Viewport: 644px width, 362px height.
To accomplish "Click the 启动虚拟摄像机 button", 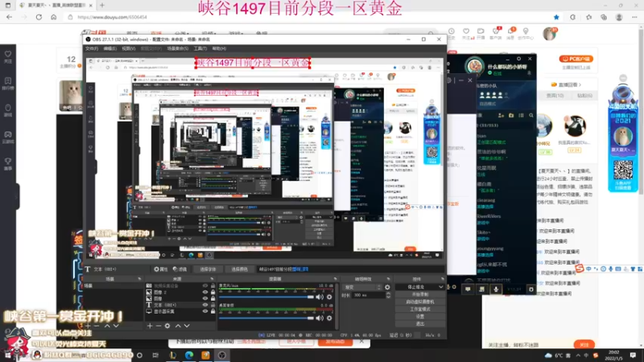I will click(419, 302).
